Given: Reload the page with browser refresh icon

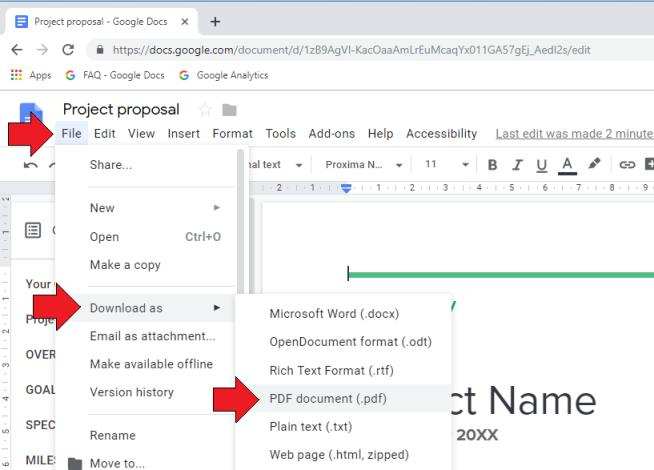Looking at the screenshot, I should [x=68, y=49].
